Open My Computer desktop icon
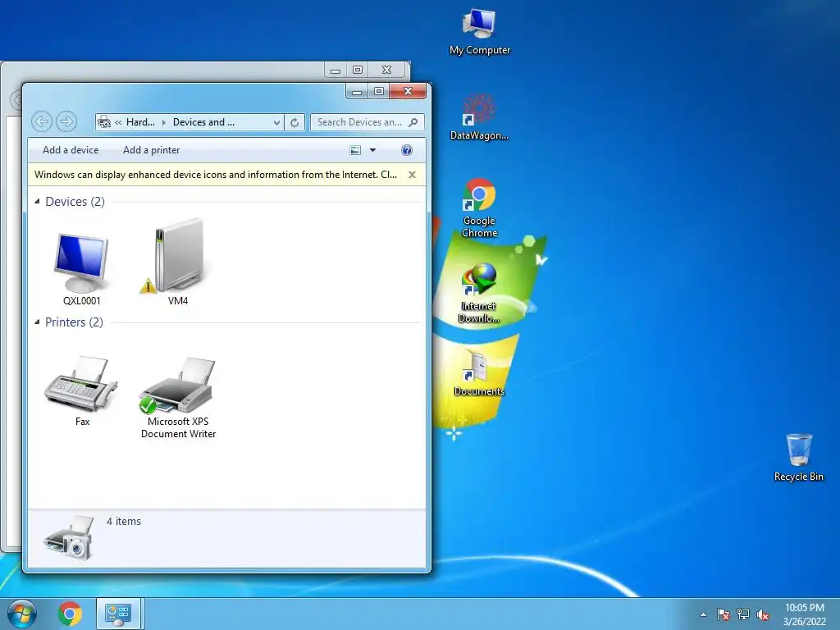Screen dimensions: 840x630 coord(480,32)
